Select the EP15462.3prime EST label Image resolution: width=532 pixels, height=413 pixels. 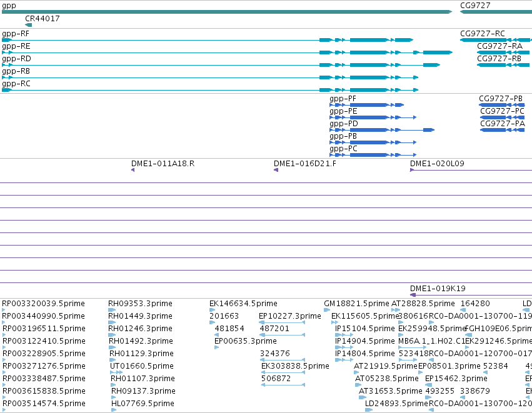[456, 379]
